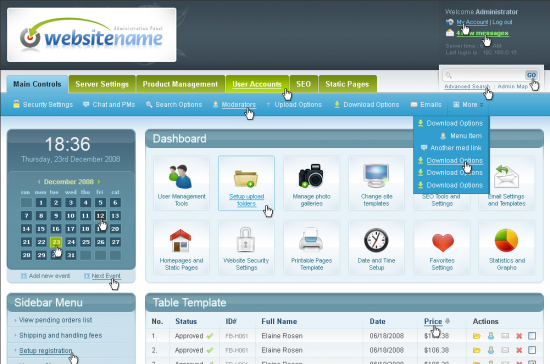Open Website Security Settings padlock icon

click(x=246, y=240)
